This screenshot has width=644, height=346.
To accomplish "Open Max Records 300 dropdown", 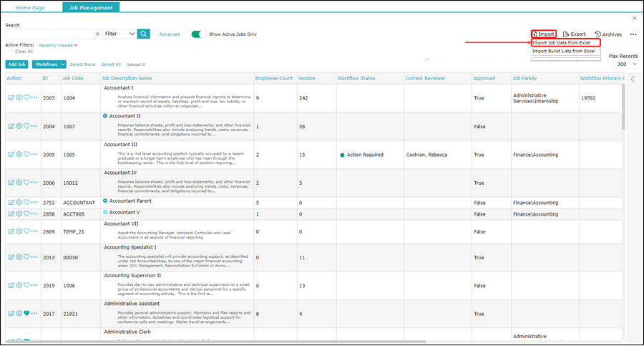I will pyautogui.click(x=627, y=64).
